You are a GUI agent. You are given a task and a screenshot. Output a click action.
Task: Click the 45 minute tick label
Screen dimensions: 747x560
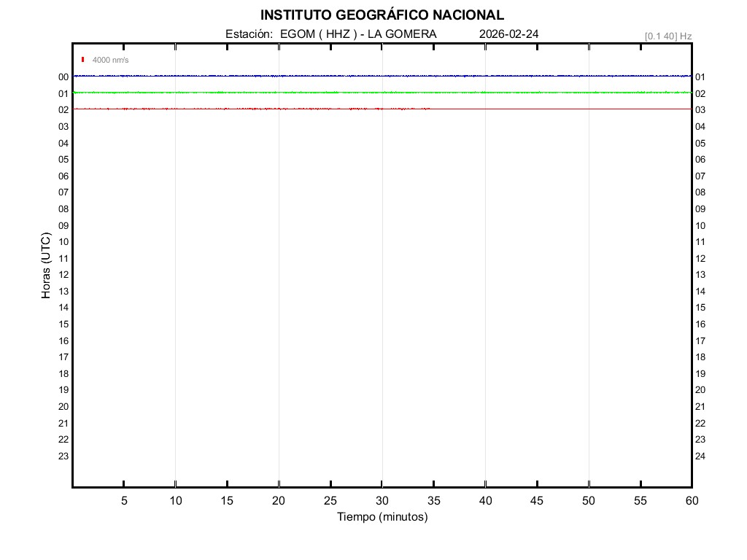point(537,501)
